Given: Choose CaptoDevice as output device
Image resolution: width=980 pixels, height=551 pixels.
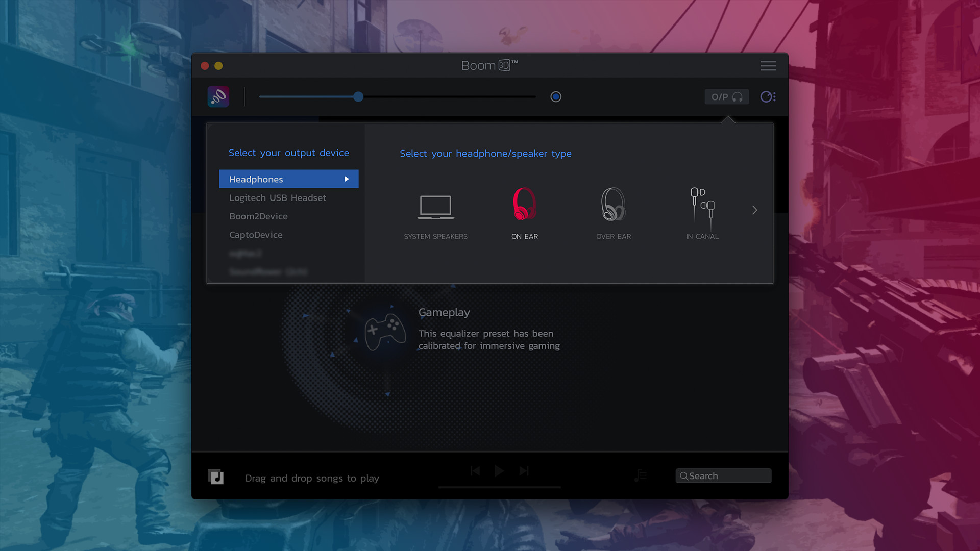Looking at the screenshot, I should point(256,235).
